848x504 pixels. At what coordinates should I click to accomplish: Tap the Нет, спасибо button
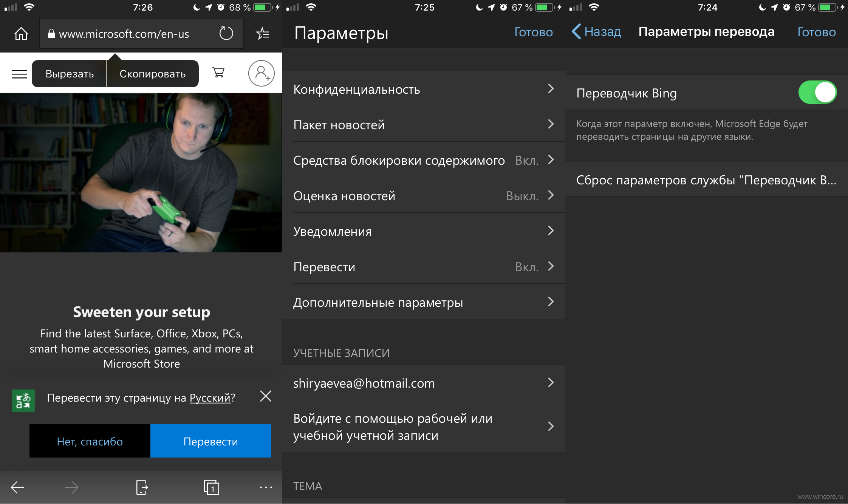[90, 441]
